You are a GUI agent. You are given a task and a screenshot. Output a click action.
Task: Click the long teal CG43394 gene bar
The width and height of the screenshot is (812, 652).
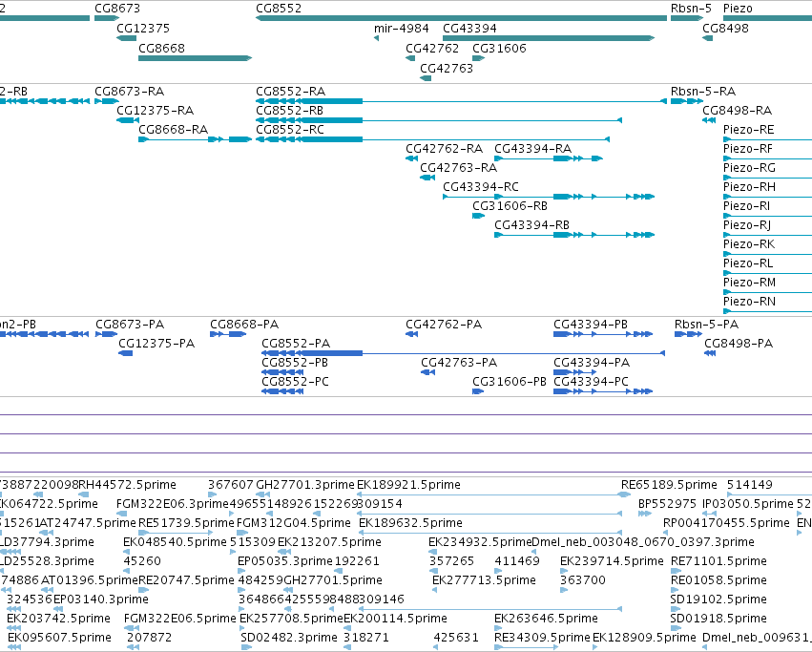549,38
